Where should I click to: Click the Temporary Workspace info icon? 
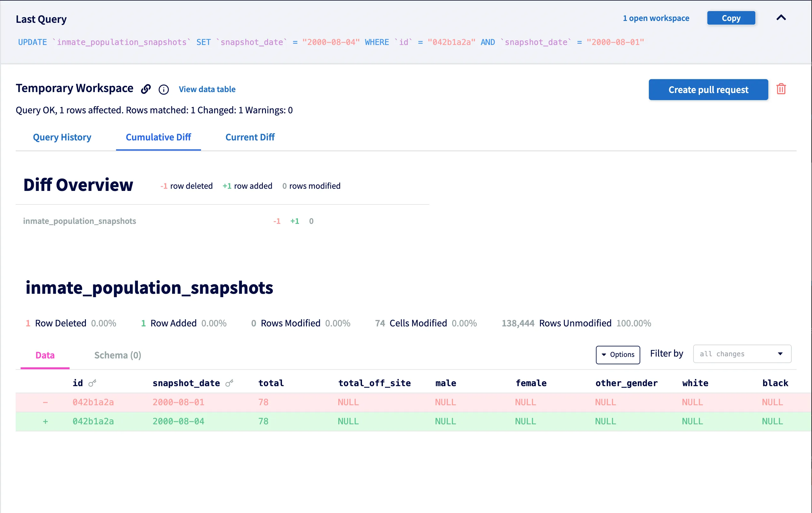(163, 89)
